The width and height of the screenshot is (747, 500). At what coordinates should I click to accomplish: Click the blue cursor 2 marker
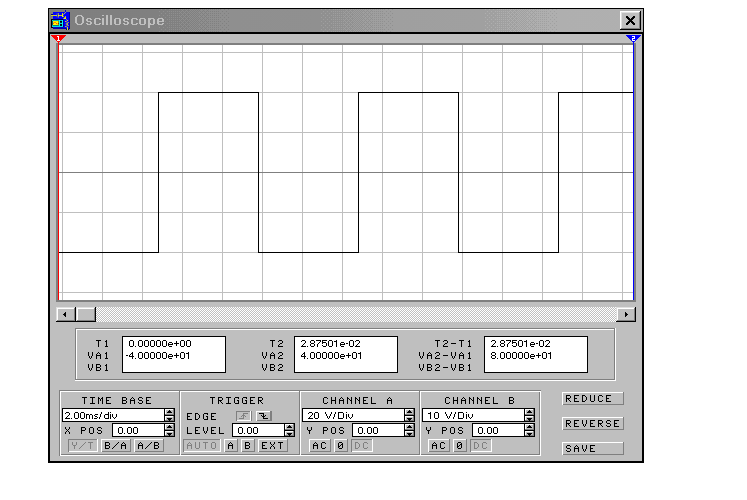click(633, 38)
